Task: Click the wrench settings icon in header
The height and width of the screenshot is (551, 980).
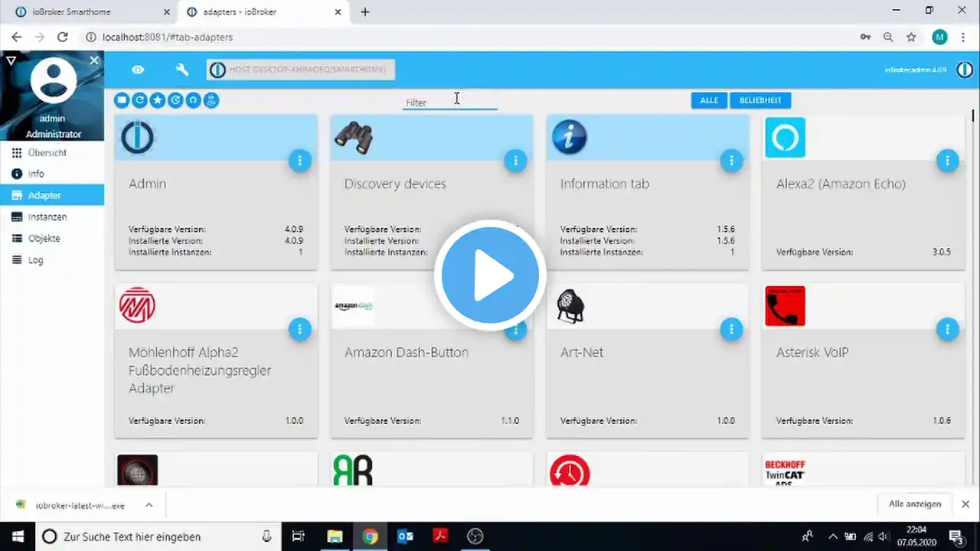Action: [x=182, y=70]
